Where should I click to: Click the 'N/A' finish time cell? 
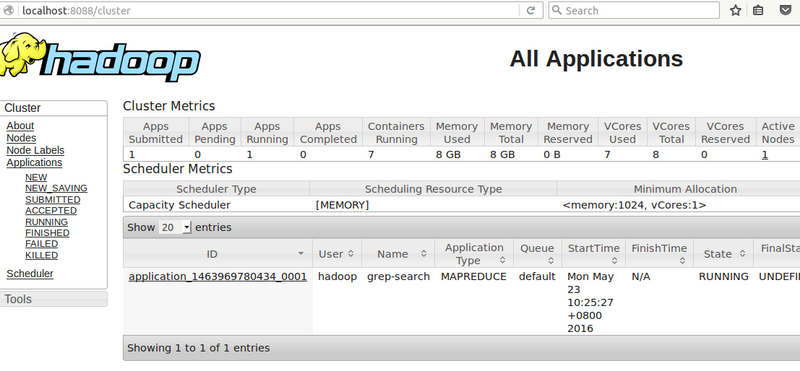tap(640, 277)
